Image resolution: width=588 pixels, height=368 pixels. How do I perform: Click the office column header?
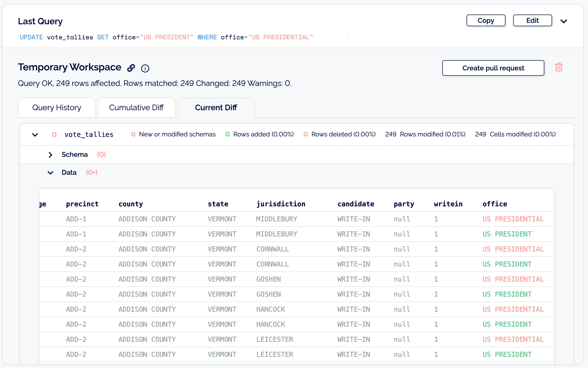495,204
